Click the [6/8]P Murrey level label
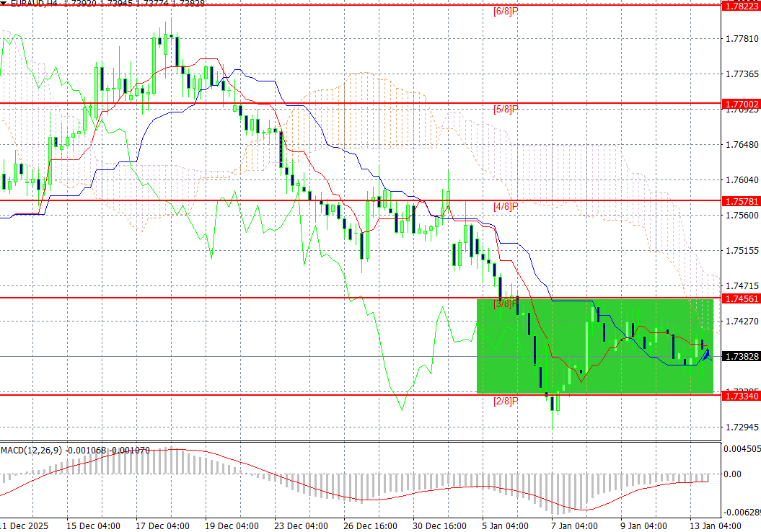 [506, 11]
